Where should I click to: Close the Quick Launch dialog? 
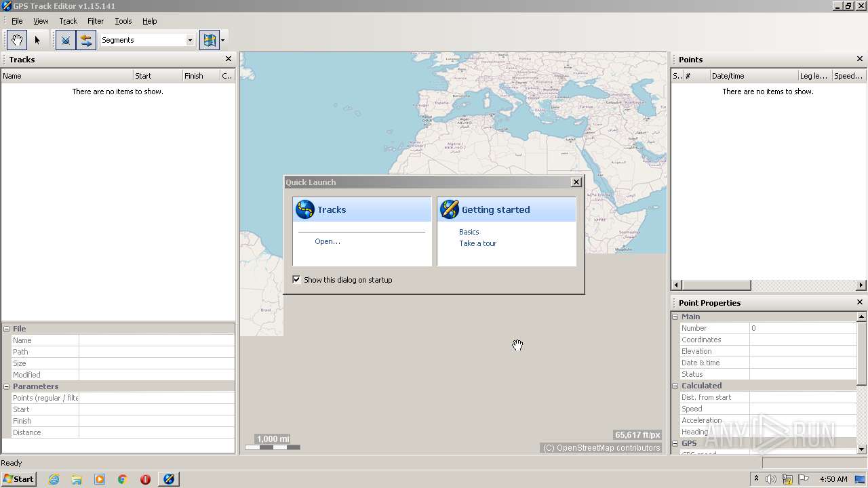(x=576, y=182)
